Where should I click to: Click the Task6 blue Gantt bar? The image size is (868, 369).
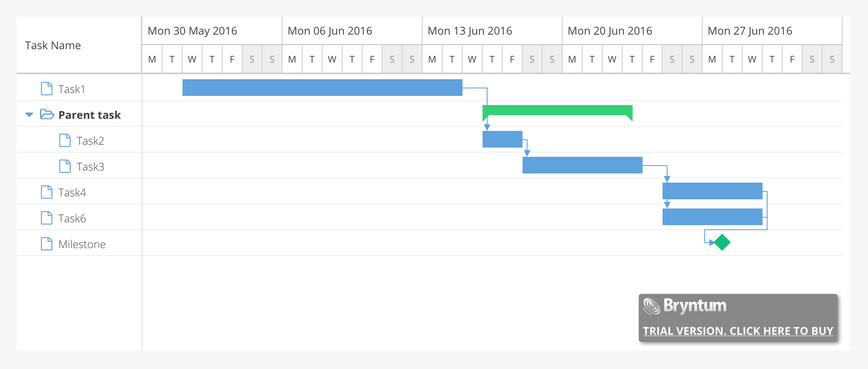click(712, 217)
